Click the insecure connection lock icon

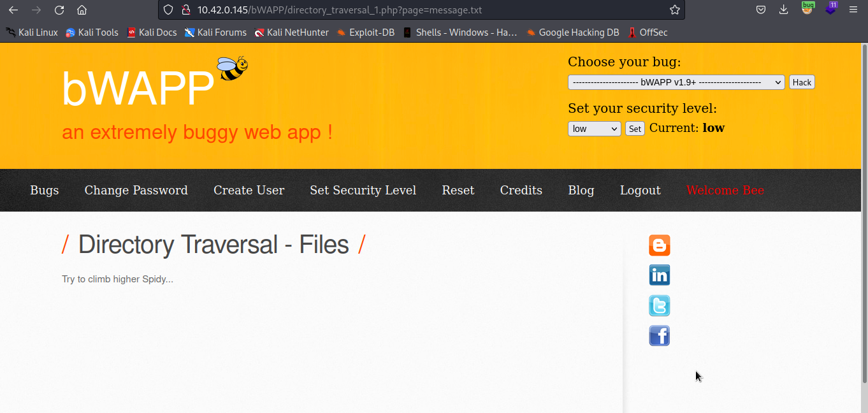(185, 10)
